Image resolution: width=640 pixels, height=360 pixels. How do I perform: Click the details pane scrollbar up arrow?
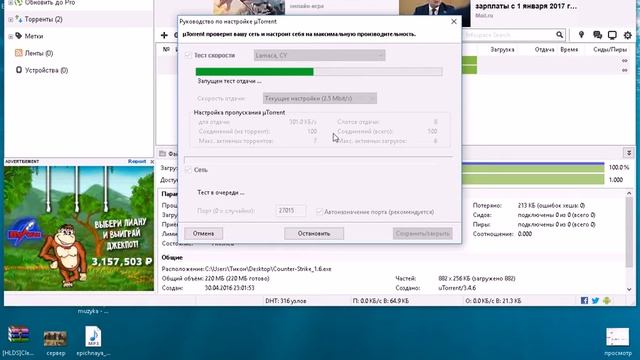629,193
